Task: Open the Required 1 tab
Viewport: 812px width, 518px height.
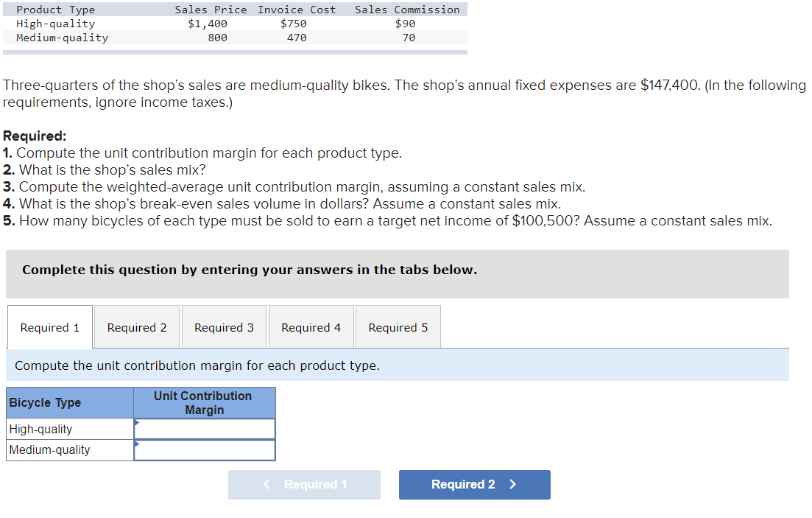Action: coord(50,327)
